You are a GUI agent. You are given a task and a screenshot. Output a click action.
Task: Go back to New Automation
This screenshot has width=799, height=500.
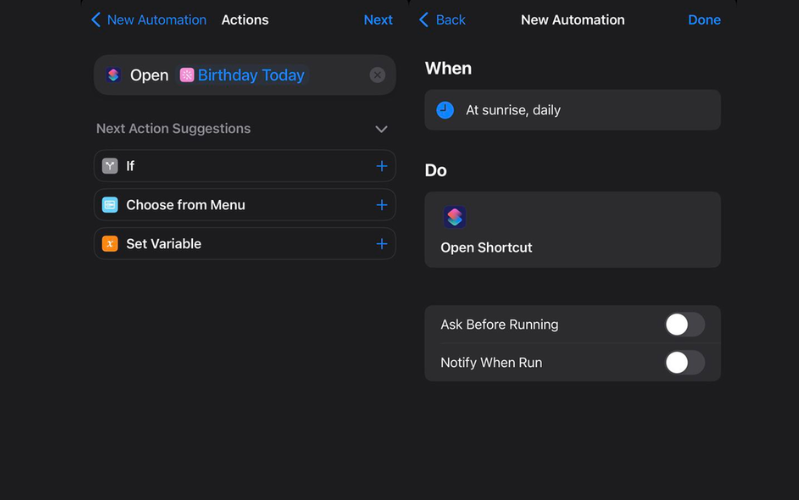pos(148,20)
